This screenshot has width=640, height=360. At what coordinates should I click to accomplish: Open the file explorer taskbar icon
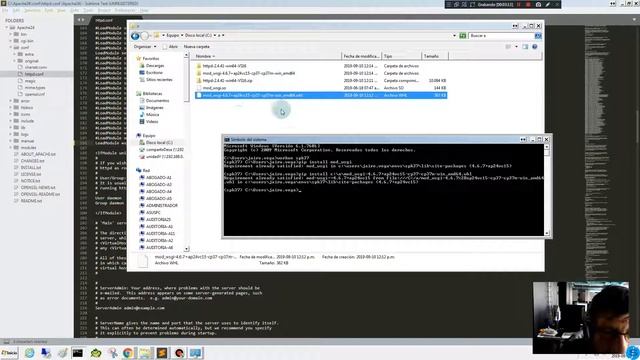145,353
